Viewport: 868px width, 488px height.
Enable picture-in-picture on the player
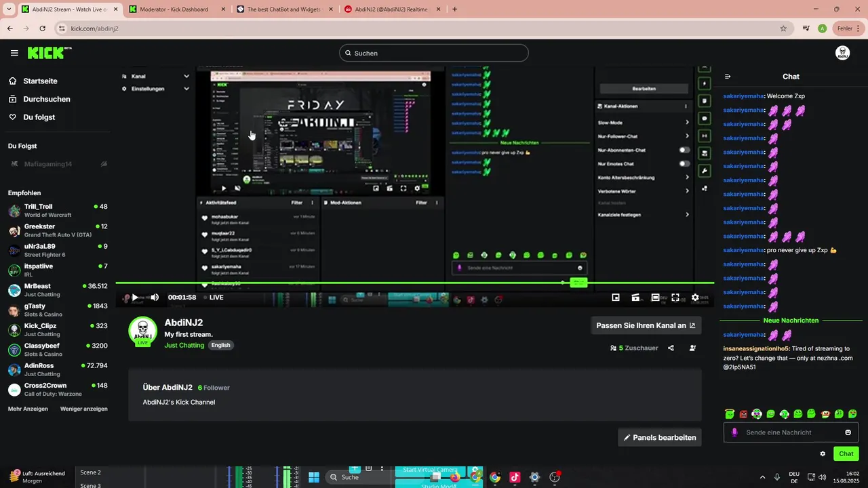tap(616, 298)
